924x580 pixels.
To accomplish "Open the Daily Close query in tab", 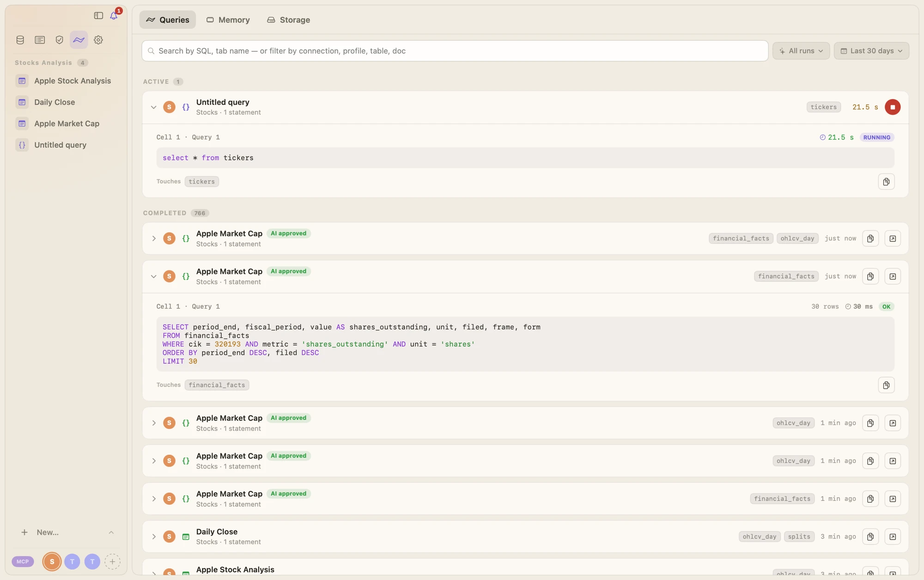I will click(893, 537).
